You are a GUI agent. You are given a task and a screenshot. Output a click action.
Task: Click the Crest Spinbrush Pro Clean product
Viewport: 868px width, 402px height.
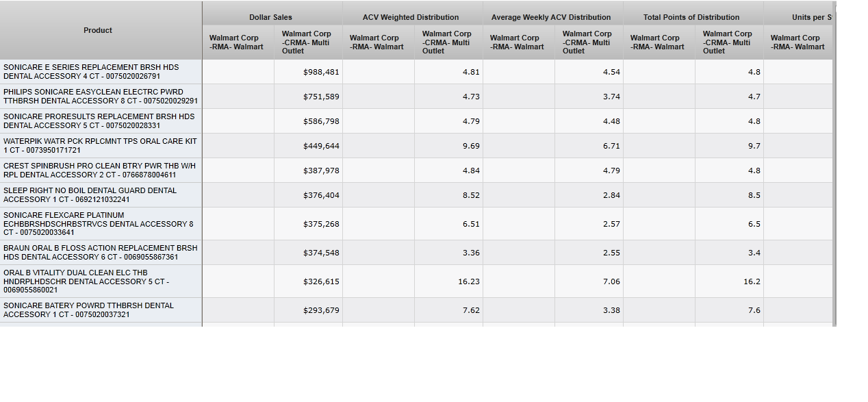[x=99, y=171]
